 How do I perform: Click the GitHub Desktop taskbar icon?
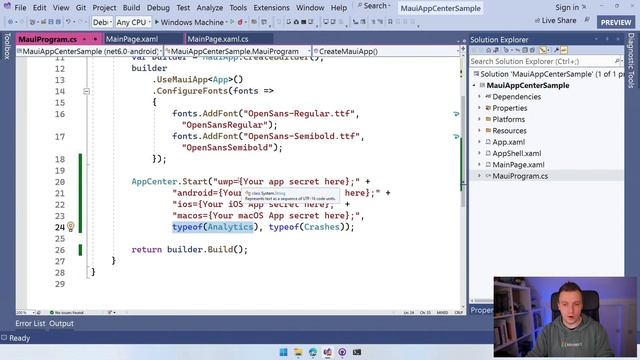(342, 352)
